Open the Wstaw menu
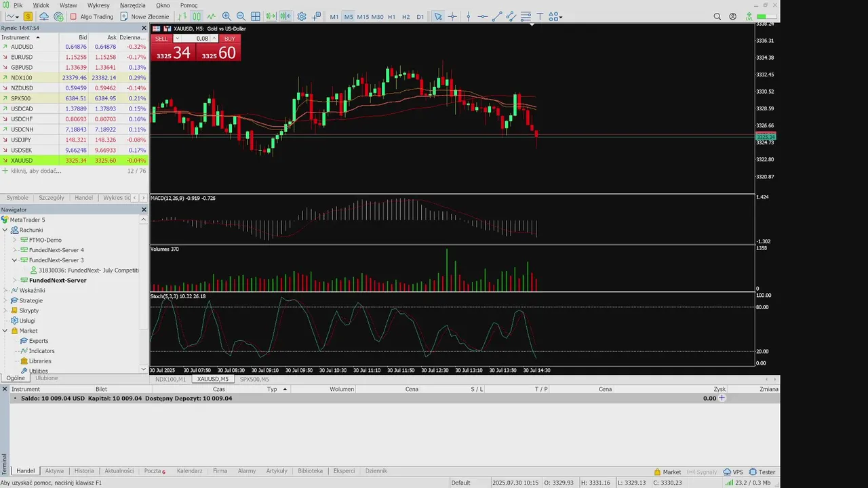Viewport: 868px width, 488px height. [x=68, y=5]
